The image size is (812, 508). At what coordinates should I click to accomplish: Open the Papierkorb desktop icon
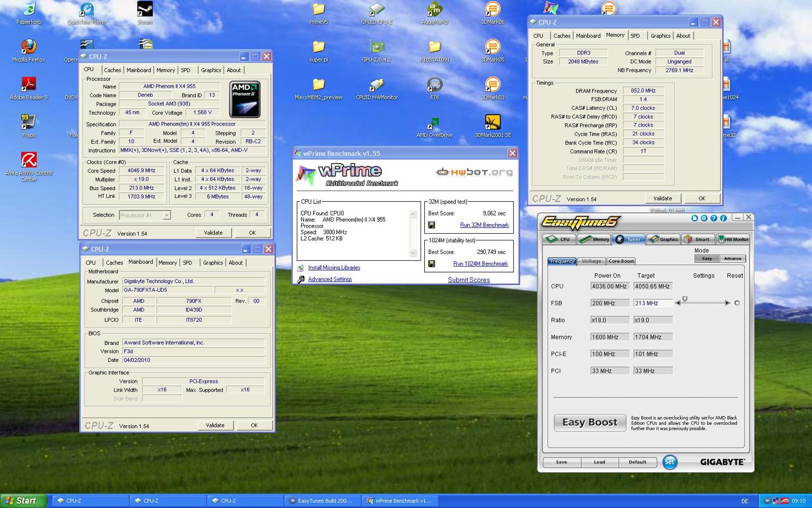point(29,14)
